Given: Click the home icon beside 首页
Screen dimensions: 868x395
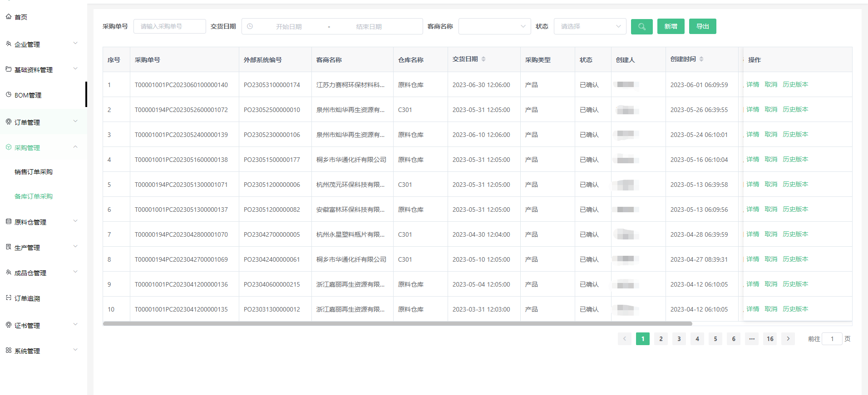Looking at the screenshot, I should [9, 17].
